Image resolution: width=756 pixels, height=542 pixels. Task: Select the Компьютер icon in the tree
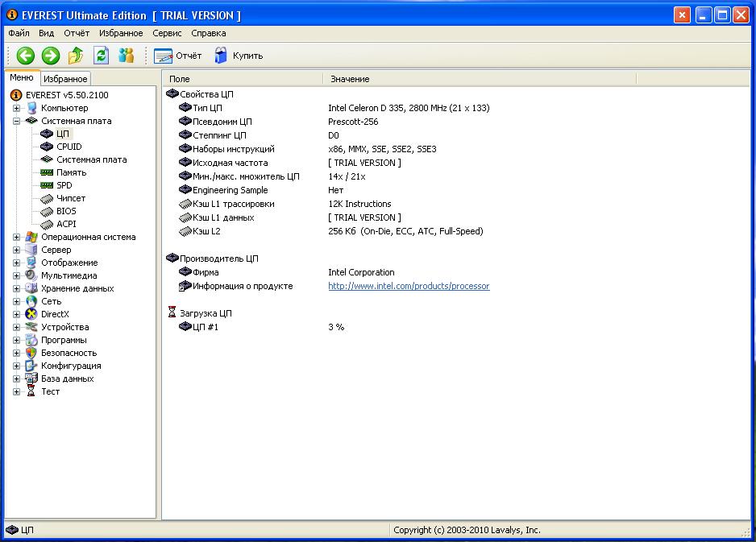pos(31,108)
